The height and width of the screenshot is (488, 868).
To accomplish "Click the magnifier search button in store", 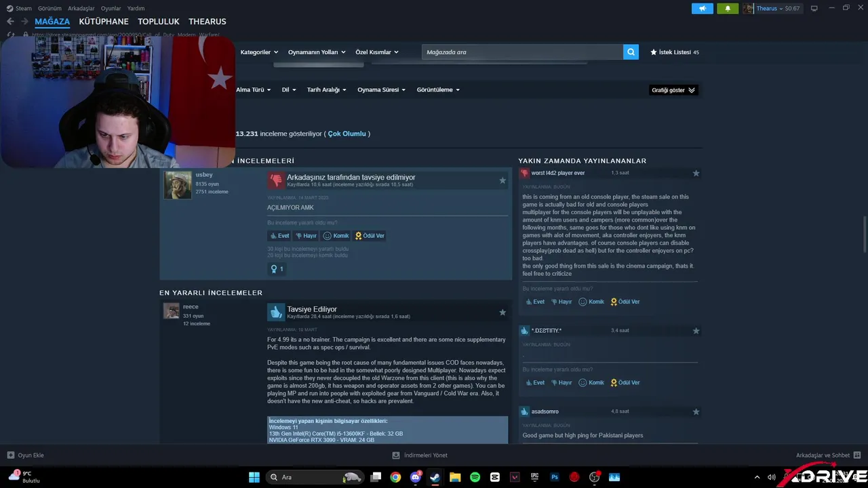I will pyautogui.click(x=631, y=52).
